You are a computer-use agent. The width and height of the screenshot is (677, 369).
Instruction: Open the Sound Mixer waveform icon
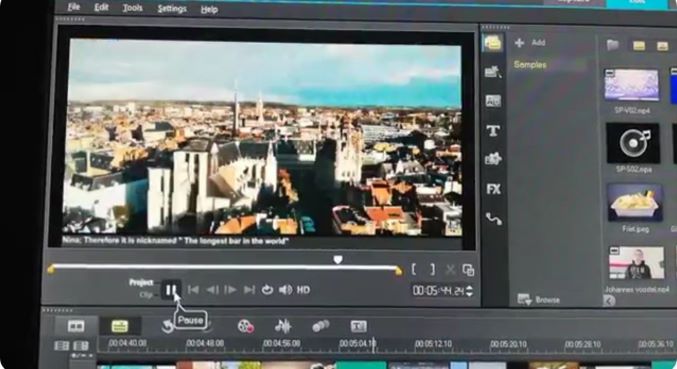283,326
